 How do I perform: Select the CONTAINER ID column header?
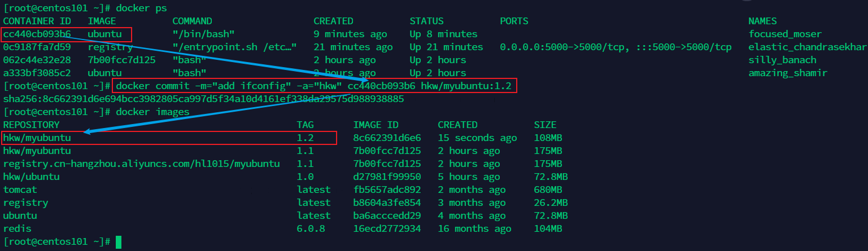37,21
